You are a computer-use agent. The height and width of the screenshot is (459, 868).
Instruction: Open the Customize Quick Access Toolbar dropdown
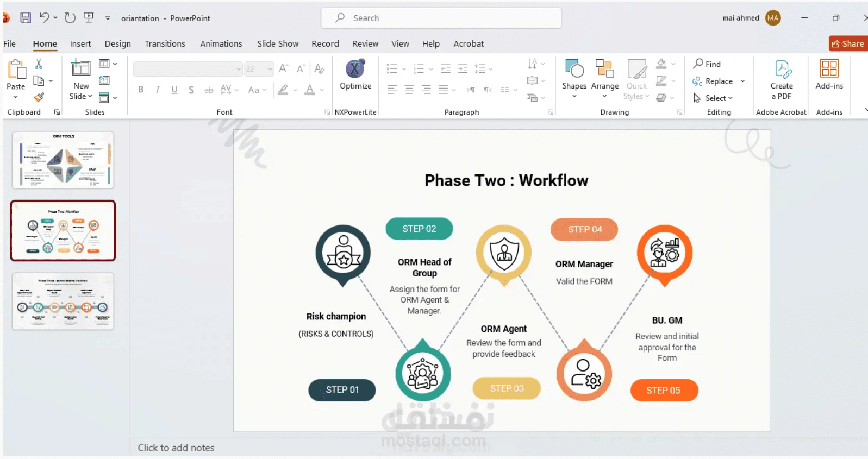108,18
